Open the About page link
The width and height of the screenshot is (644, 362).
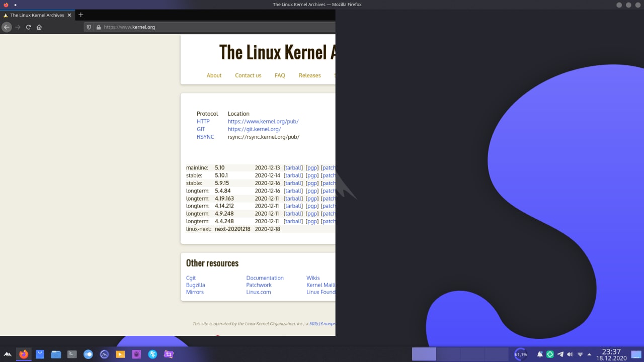(x=214, y=75)
